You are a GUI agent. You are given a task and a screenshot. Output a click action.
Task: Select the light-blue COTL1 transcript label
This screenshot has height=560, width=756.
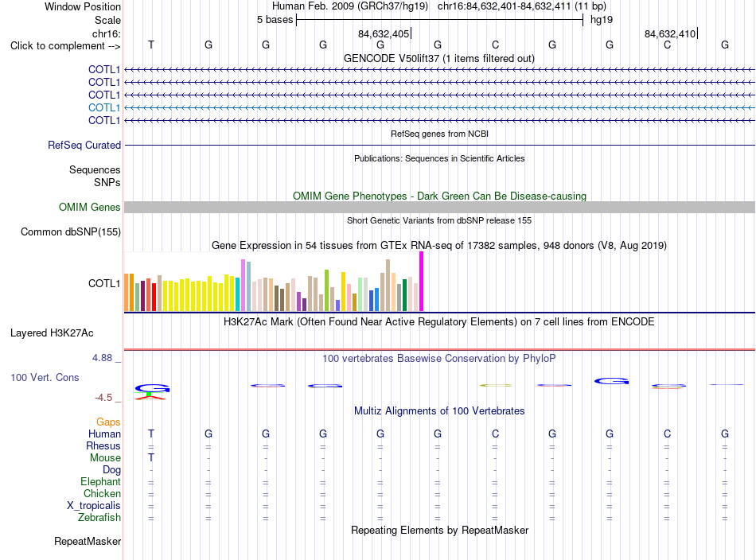(103, 107)
